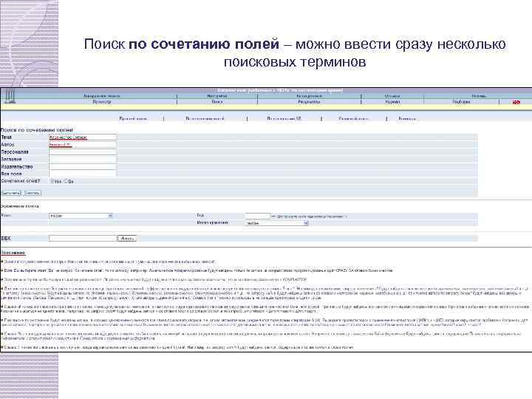Open the Место хранения dropdown
Screen dimensions: 532x399
point(276,223)
